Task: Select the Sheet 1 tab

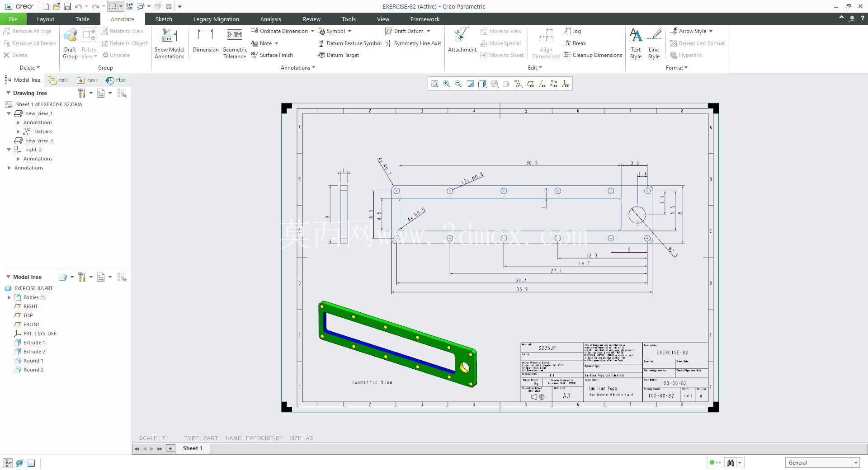Action: [192, 448]
